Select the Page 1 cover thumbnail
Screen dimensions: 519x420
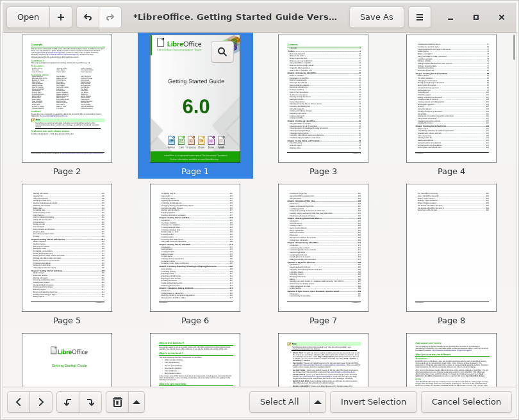click(x=195, y=99)
